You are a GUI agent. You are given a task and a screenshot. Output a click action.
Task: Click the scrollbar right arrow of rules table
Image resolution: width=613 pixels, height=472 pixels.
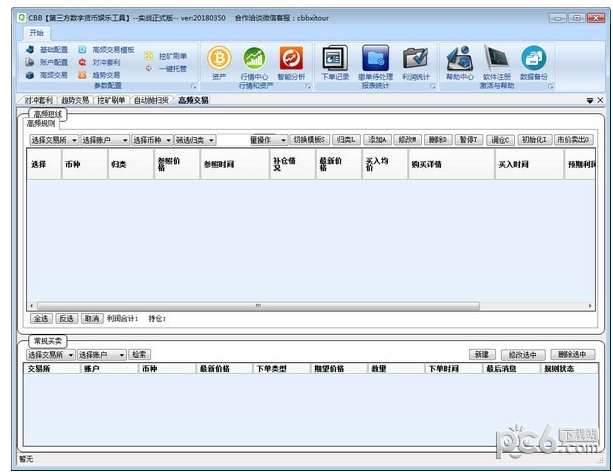pos(590,306)
